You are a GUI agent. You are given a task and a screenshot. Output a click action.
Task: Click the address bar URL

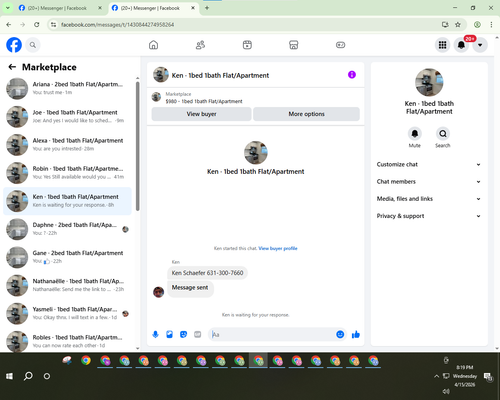coord(117,25)
